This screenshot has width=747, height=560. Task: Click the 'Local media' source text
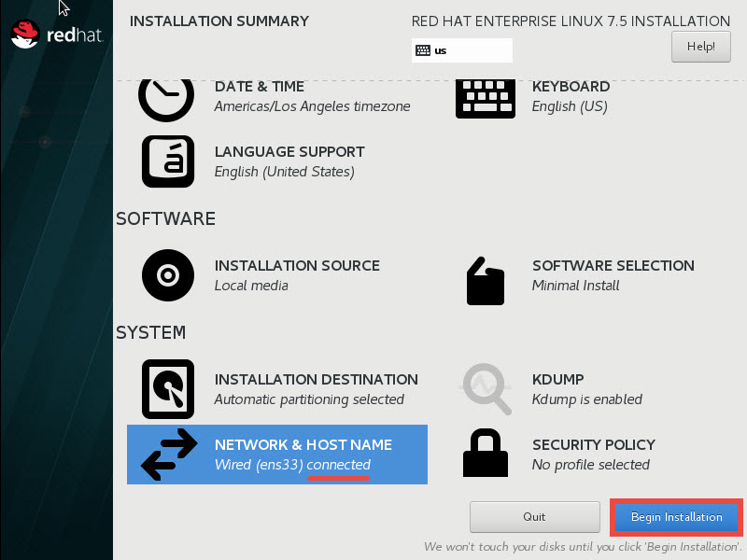pyautogui.click(x=251, y=286)
